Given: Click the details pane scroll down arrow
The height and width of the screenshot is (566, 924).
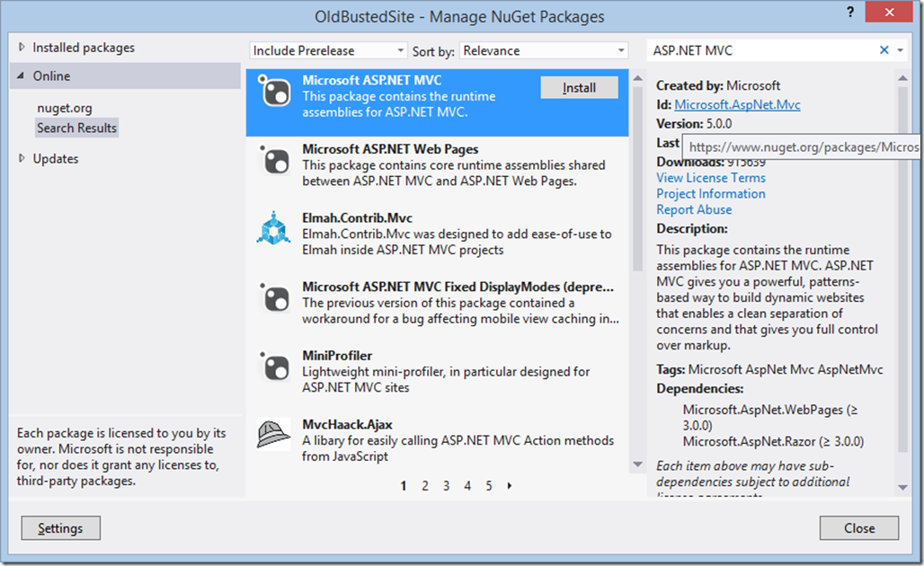Looking at the screenshot, I should click(902, 487).
